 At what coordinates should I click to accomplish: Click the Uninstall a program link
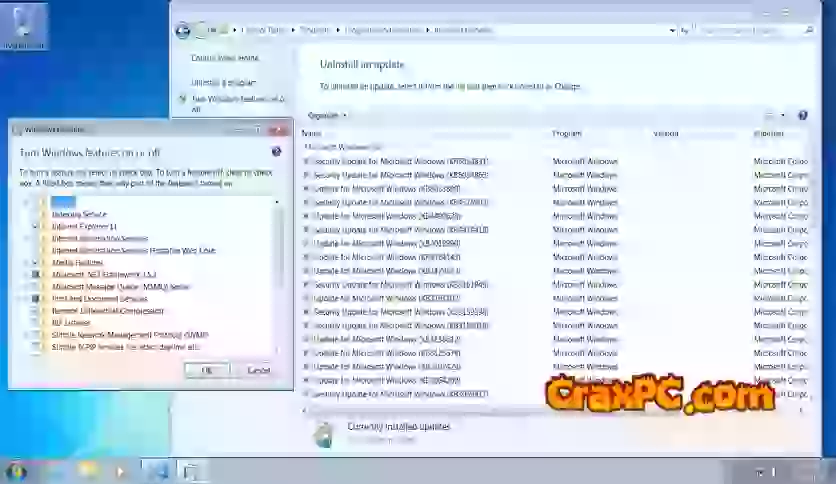pyautogui.click(x=223, y=82)
